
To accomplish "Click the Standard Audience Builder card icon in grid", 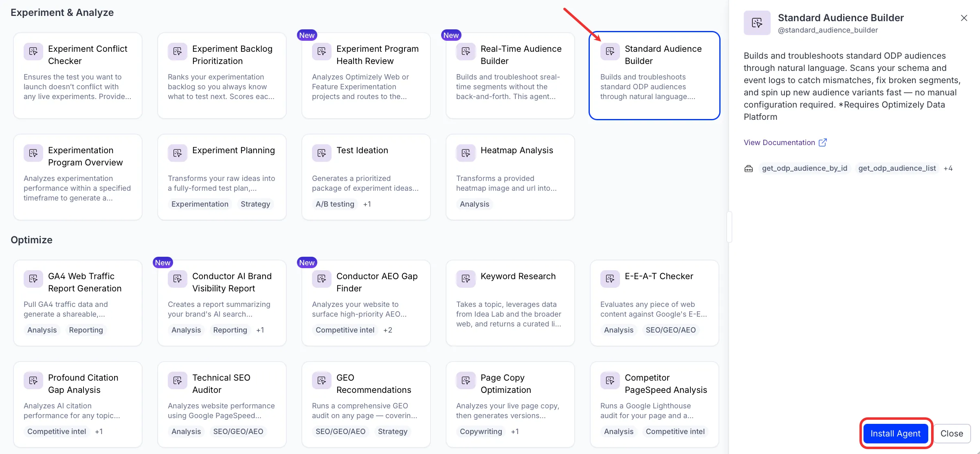I will click(x=610, y=51).
